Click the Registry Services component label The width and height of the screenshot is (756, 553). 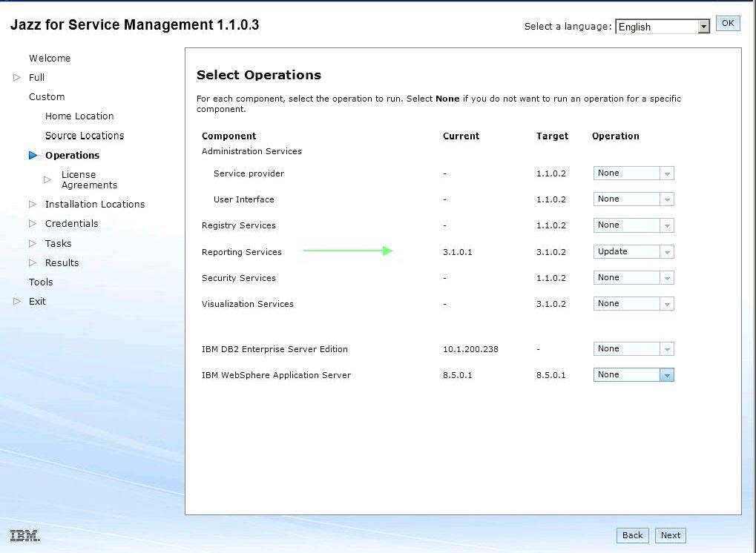239,225
